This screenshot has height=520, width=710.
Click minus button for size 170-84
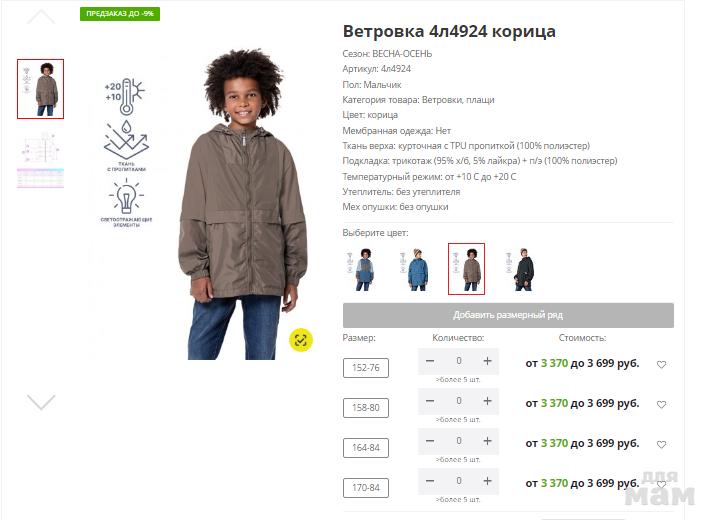pos(430,481)
